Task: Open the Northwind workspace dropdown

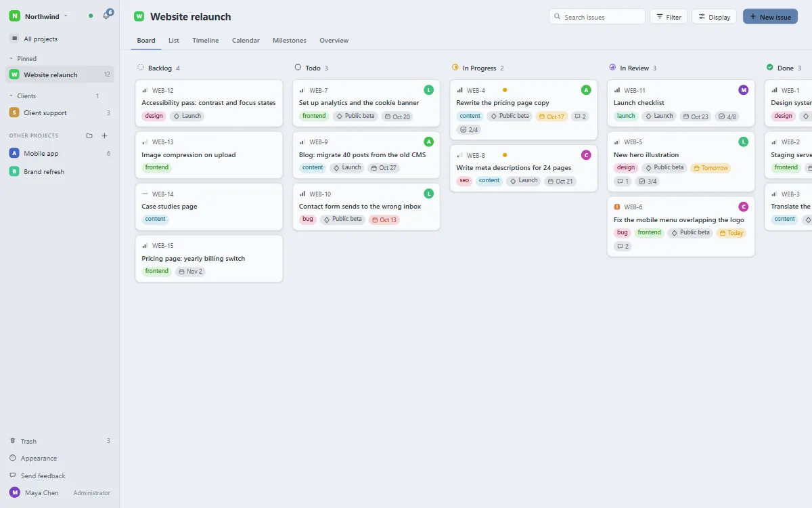Action: (40, 16)
